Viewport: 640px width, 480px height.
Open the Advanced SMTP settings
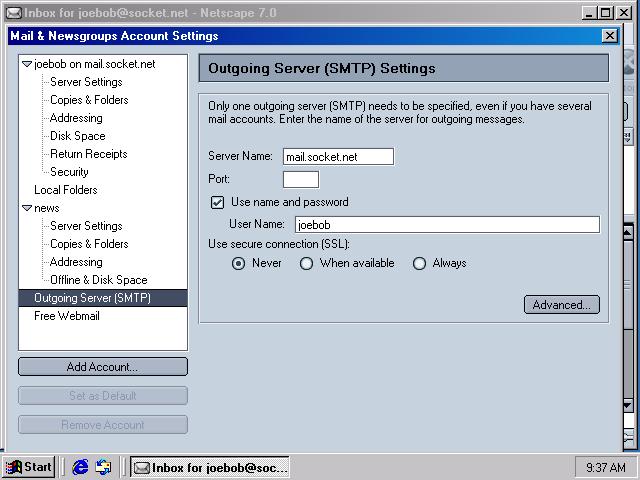562,305
